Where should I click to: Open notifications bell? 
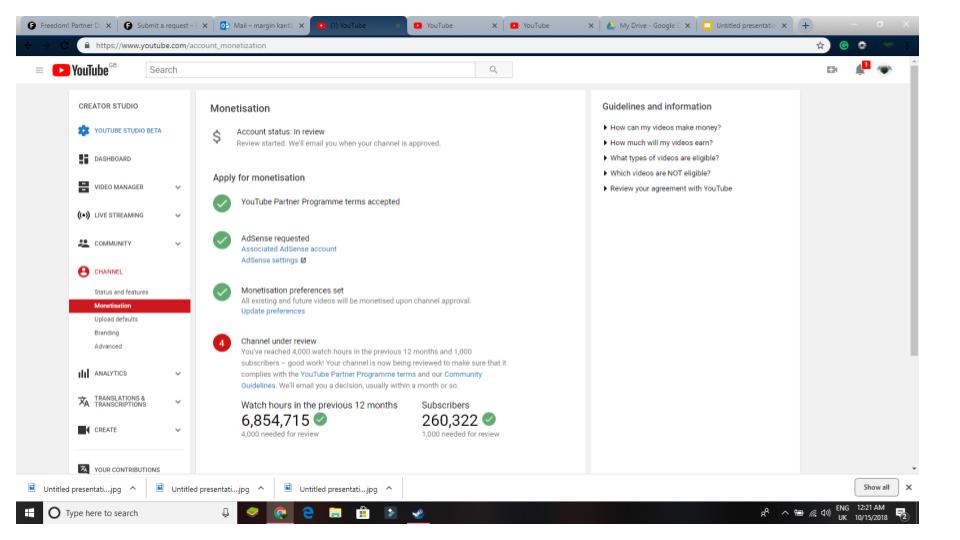860,69
